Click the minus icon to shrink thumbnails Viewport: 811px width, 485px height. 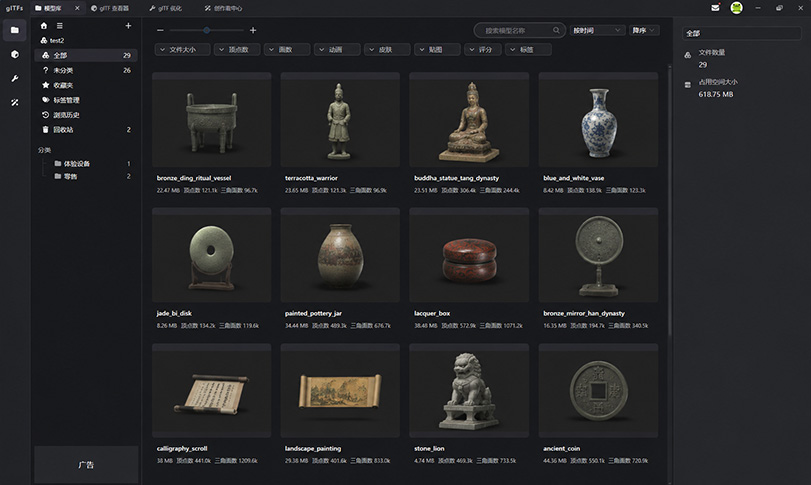tap(160, 31)
